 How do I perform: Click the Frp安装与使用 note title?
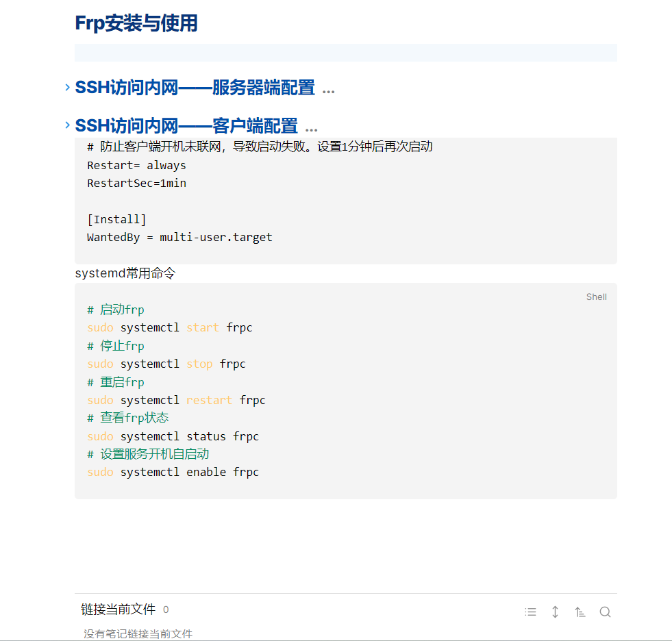[x=136, y=23]
